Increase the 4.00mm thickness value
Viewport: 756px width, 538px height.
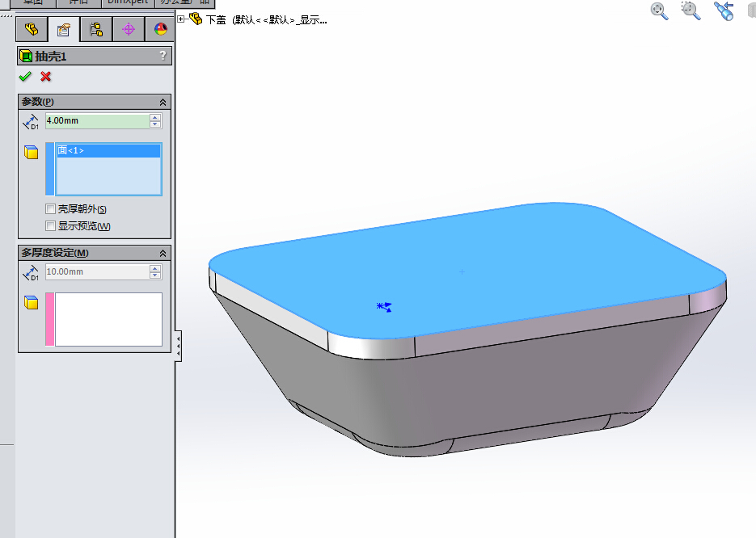click(155, 117)
